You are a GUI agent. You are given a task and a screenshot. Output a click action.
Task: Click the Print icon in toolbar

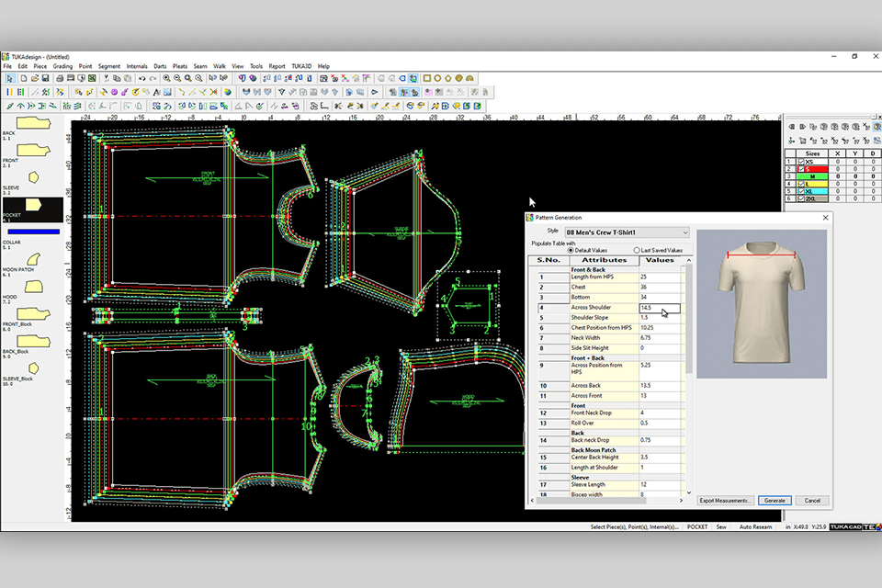(60, 79)
